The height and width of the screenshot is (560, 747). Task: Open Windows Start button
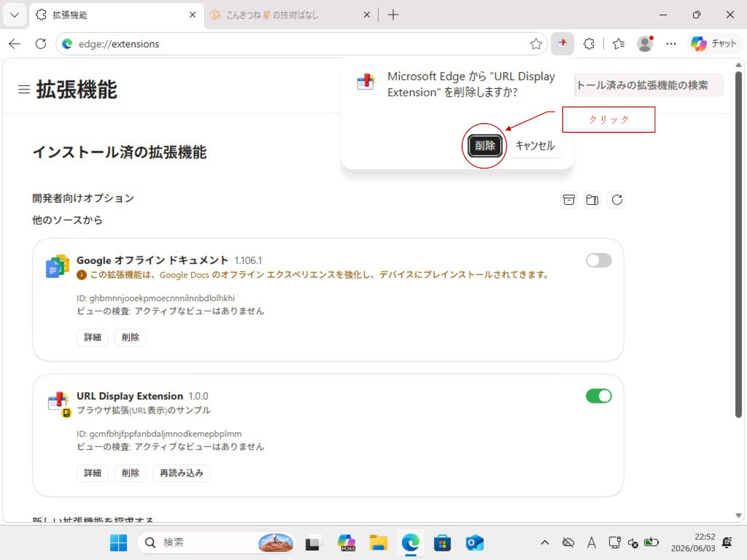click(x=119, y=542)
